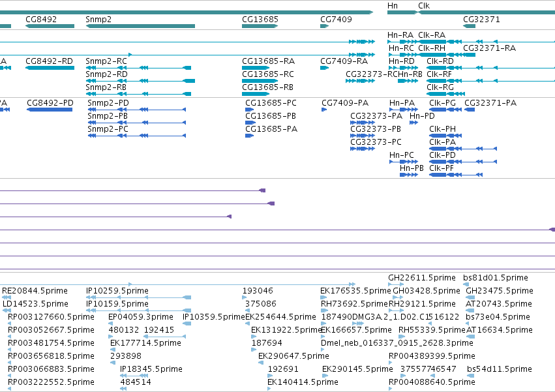Open the CG13685-RA transcript label
Screen dimensions: 555x392
268,61
